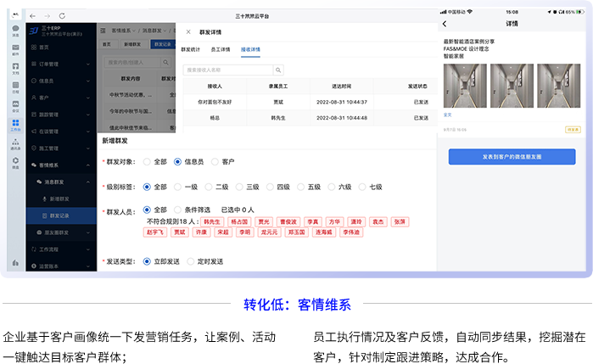This screenshot has width=593, height=364.
Task: Switch to 群发统计 tab
Action: (x=191, y=50)
